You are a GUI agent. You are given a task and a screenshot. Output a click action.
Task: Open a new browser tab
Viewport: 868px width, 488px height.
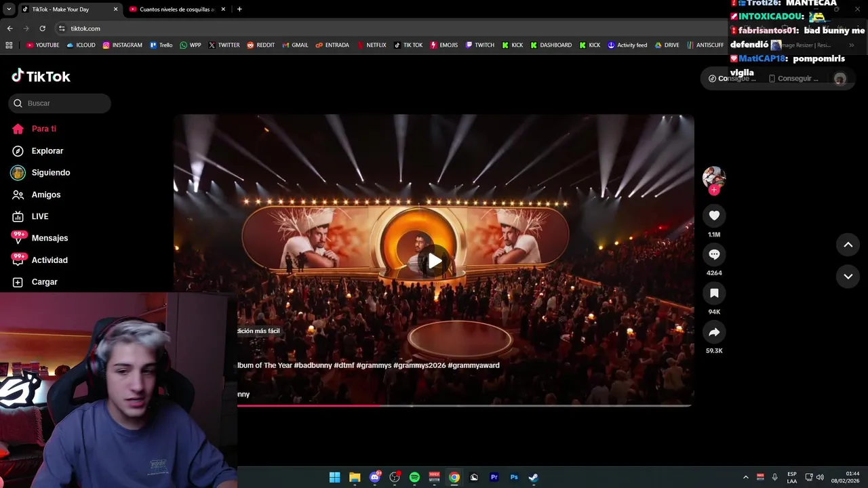(x=239, y=9)
